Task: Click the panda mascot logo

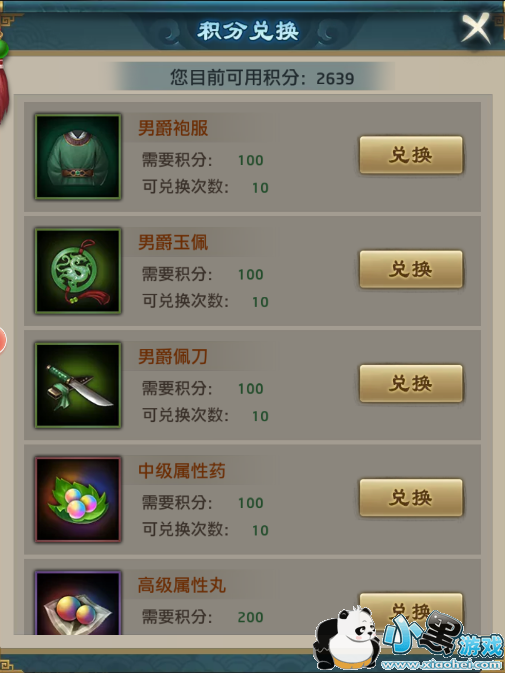Action: (347, 636)
